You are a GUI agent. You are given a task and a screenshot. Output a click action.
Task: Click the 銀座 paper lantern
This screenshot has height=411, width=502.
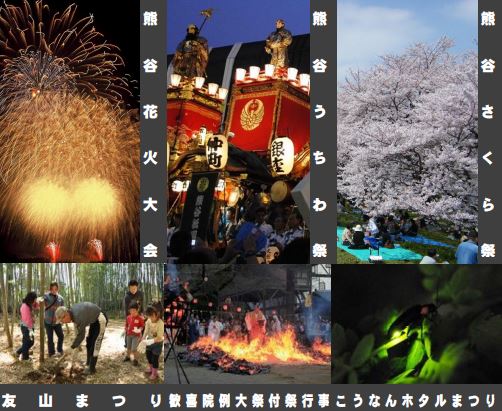pyautogui.click(x=282, y=156)
